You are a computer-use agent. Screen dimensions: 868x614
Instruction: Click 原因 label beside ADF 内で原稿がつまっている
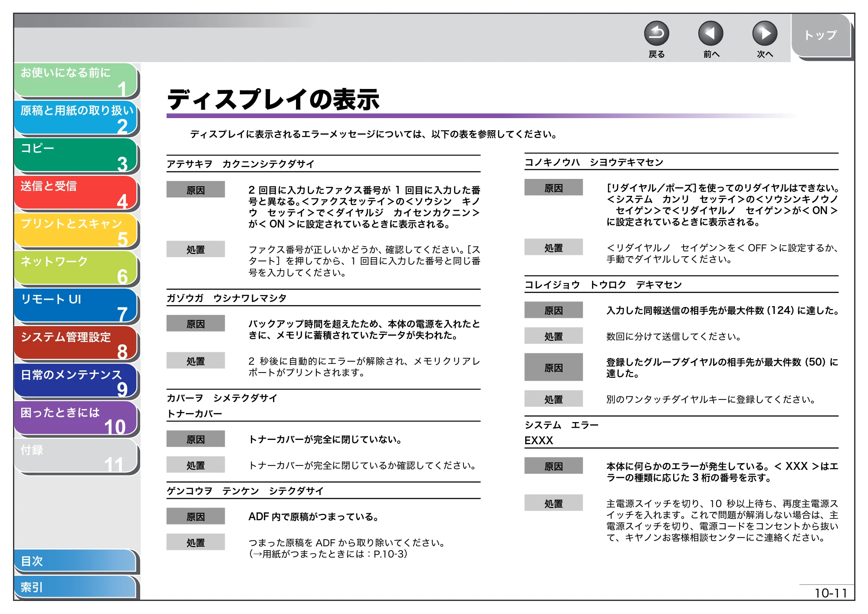(196, 517)
